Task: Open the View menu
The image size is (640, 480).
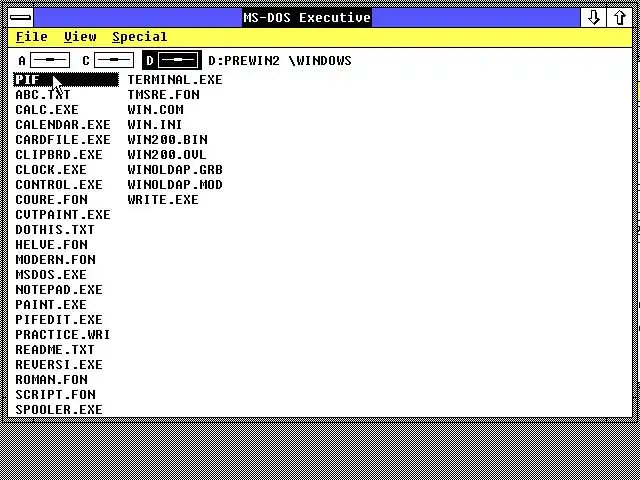Action: pyautogui.click(x=80, y=37)
